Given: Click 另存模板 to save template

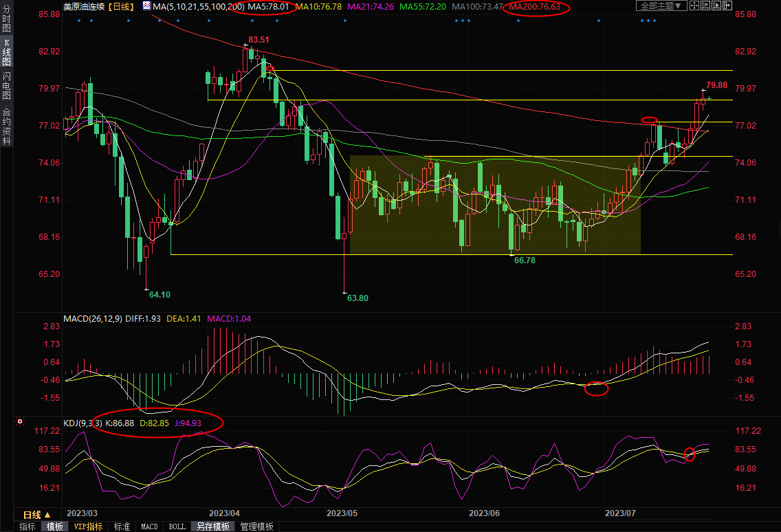Looking at the screenshot, I should point(212,527).
